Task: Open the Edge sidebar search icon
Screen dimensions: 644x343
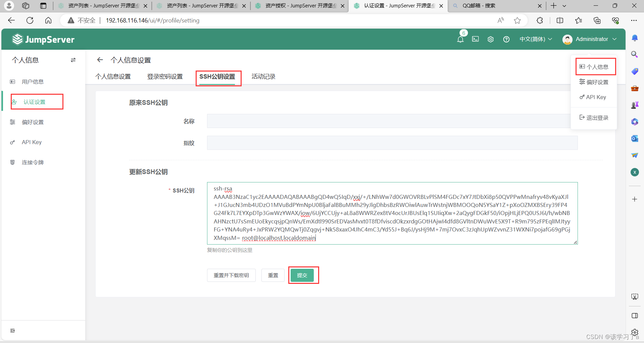Action: [635, 54]
